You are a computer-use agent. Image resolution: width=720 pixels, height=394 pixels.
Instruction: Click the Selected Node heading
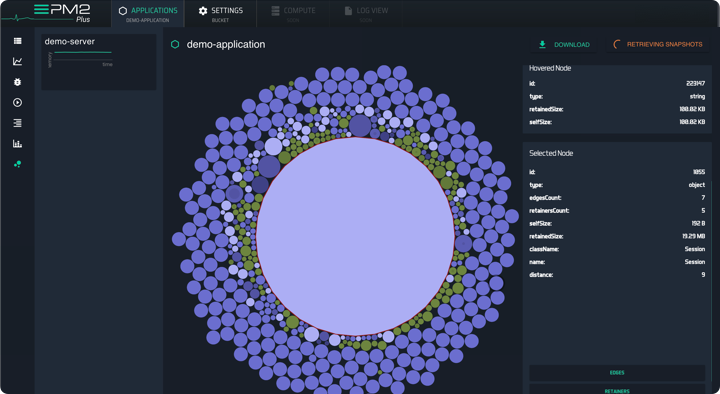tap(551, 153)
